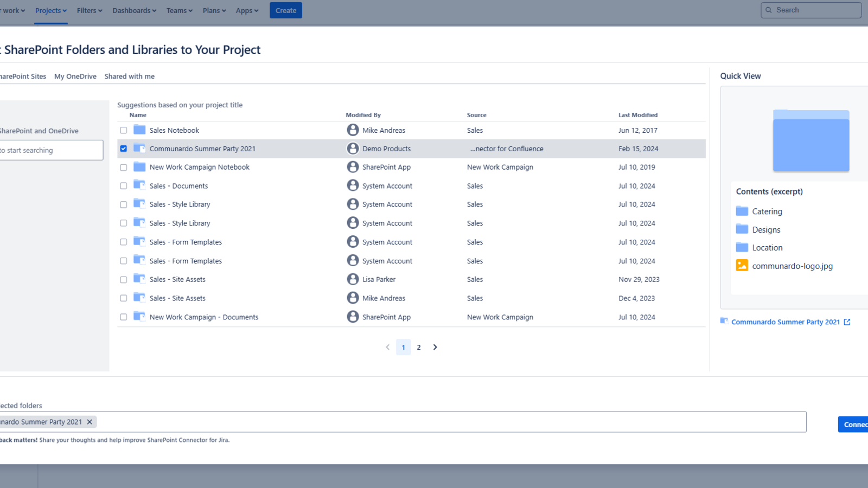Check the Mike Andreas Sales - Site Assets checkbox
This screenshot has height=488, width=868.
[x=123, y=298]
